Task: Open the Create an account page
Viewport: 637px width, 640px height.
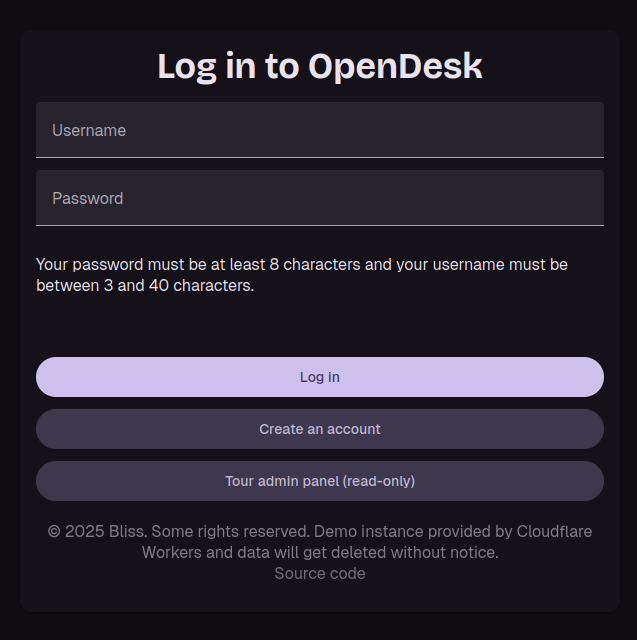Action: (x=319, y=429)
